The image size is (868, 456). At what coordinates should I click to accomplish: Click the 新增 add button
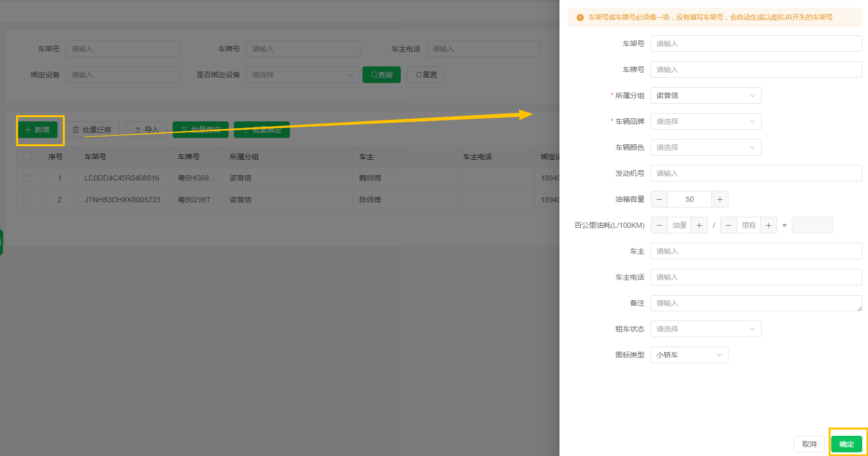point(37,130)
